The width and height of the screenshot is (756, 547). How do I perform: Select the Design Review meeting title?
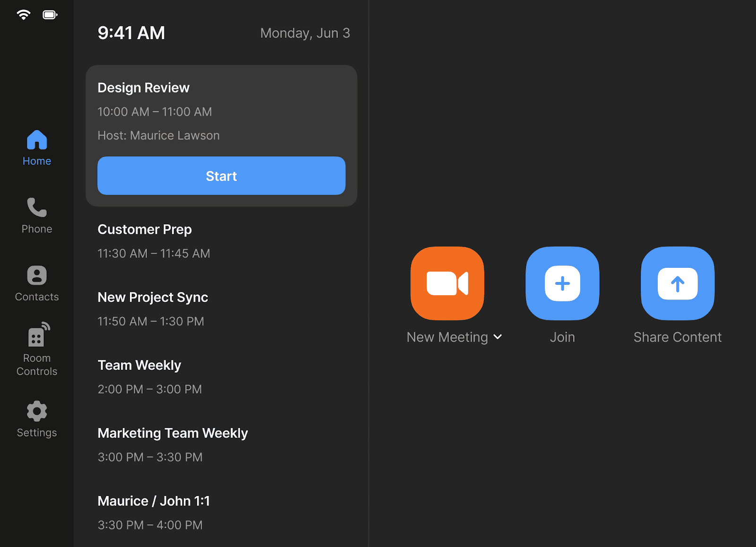(x=144, y=88)
